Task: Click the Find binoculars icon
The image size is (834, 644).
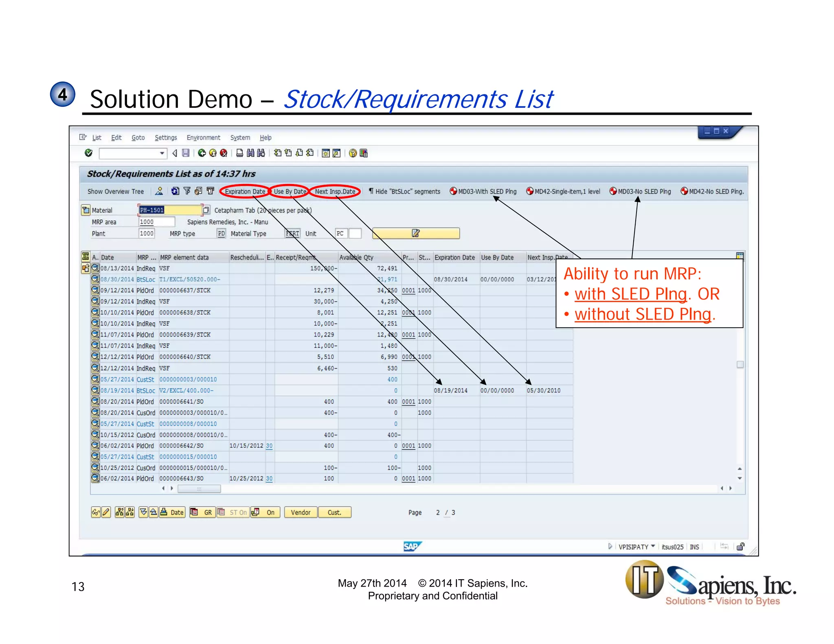Action: coord(250,153)
